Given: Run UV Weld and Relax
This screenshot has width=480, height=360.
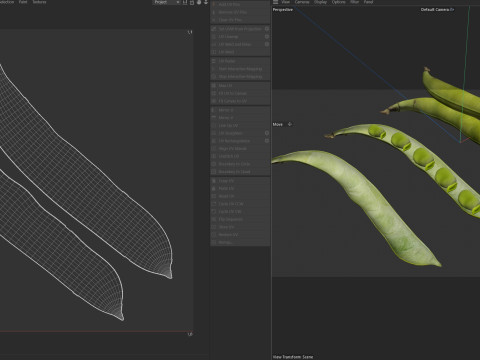Looking at the screenshot, I should pyautogui.click(x=237, y=44).
